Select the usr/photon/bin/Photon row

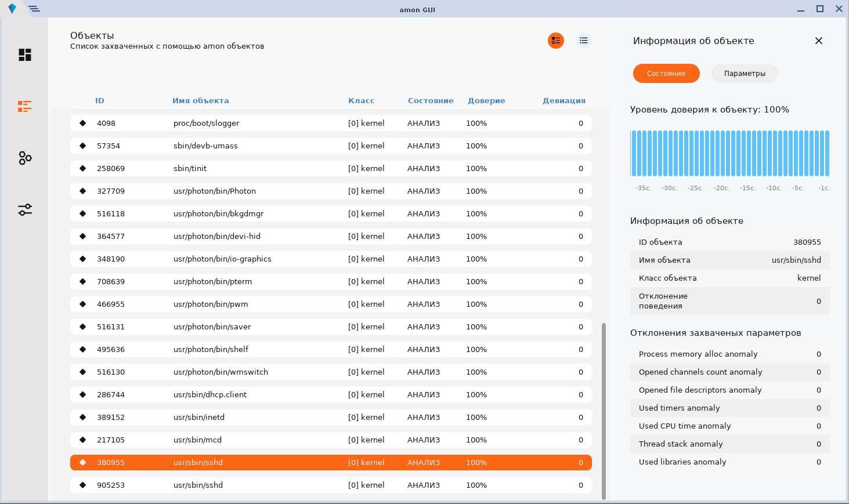click(x=331, y=191)
